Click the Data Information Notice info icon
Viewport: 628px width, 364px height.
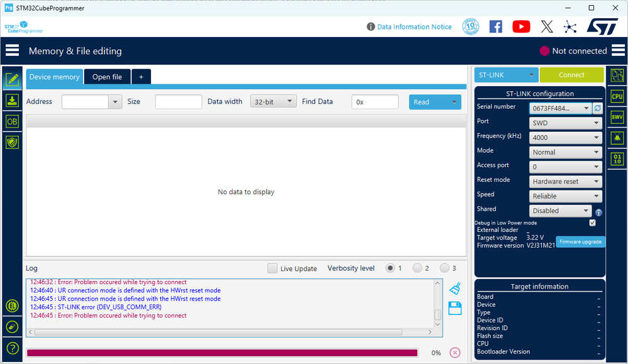pyautogui.click(x=371, y=27)
